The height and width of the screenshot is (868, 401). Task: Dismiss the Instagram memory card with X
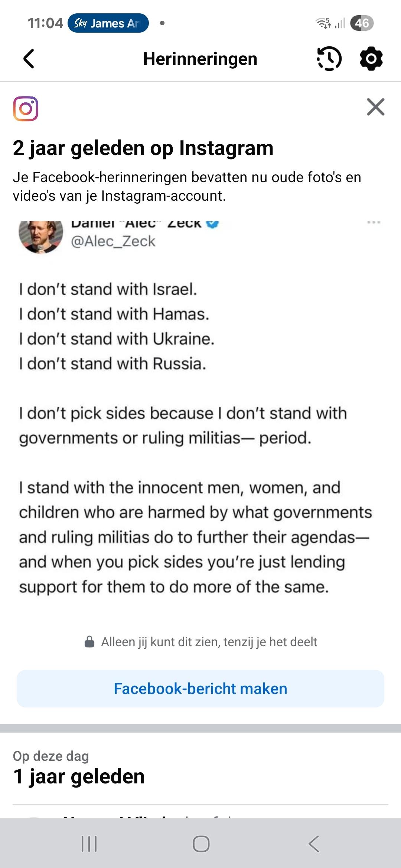coord(375,107)
